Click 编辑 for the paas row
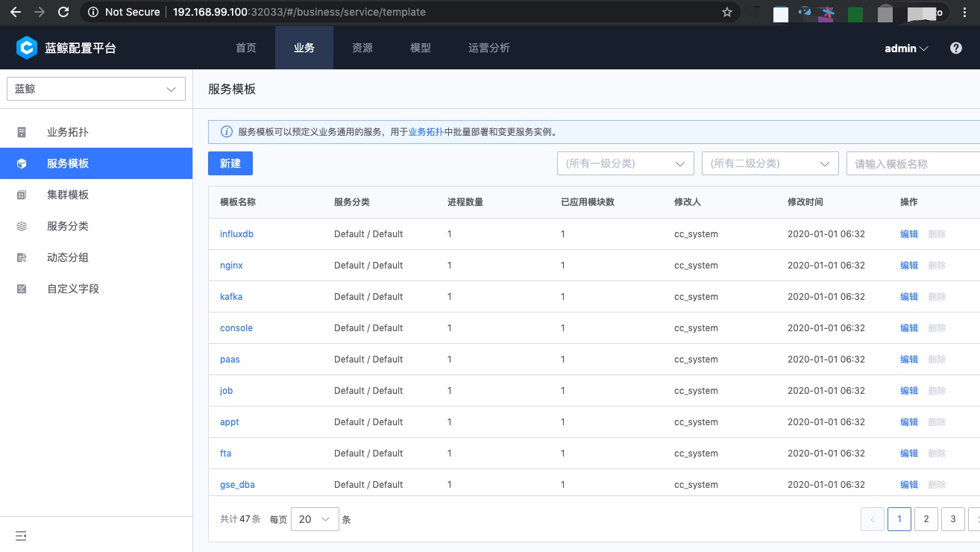This screenshot has width=980, height=552. coord(909,360)
